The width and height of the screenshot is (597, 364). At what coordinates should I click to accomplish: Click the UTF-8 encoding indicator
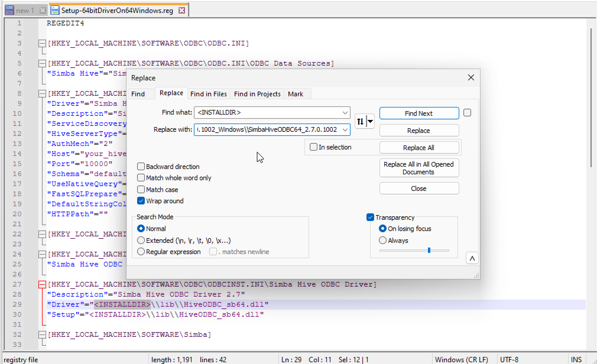pos(509,360)
